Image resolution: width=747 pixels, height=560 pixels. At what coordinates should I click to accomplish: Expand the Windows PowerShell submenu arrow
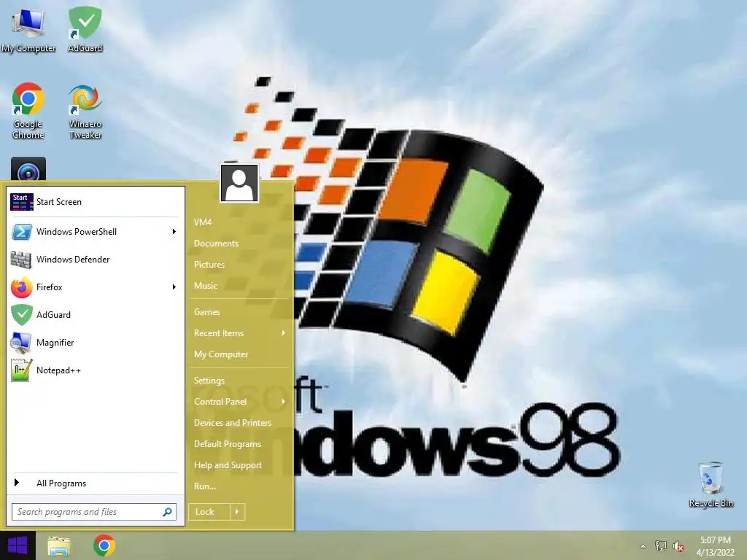click(174, 232)
